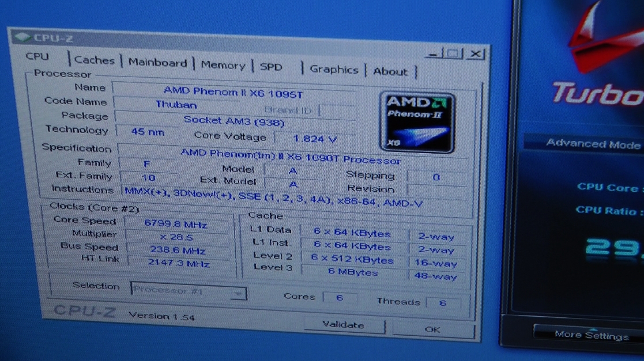Switch to the Caches tab

(94, 60)
